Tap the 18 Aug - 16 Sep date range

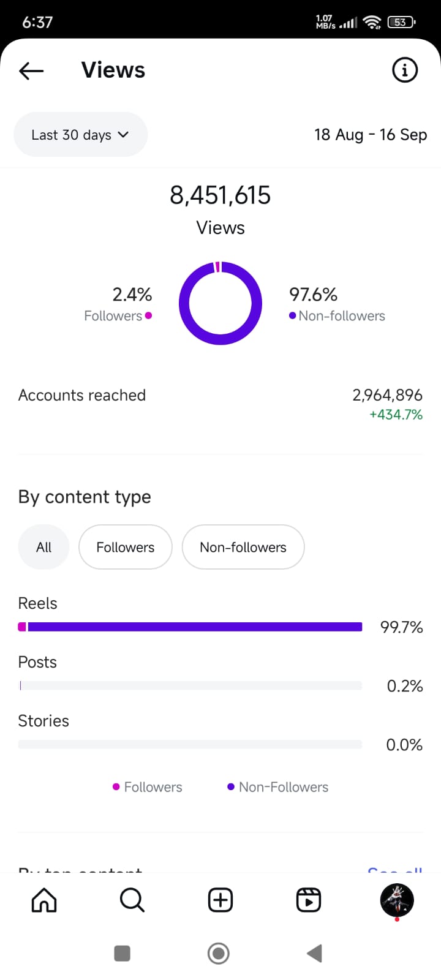tap(371, 135)
